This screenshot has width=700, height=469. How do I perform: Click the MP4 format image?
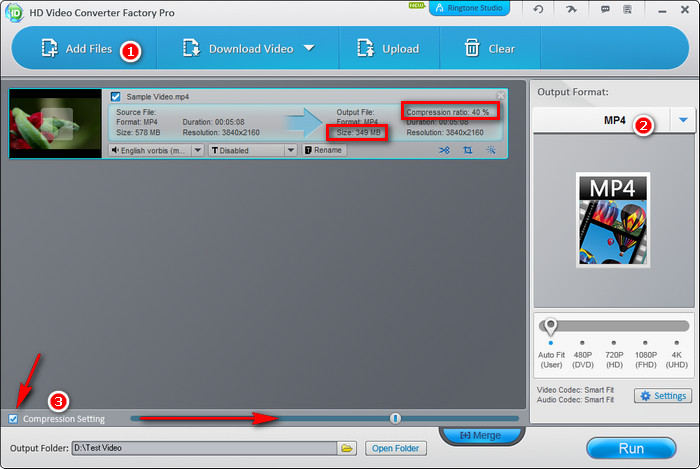point(613,220)
